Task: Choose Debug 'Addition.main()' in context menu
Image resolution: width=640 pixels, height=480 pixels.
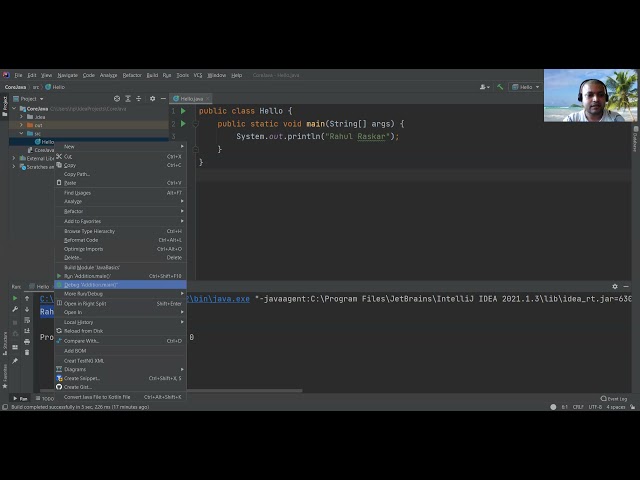Action: (120, 285)
